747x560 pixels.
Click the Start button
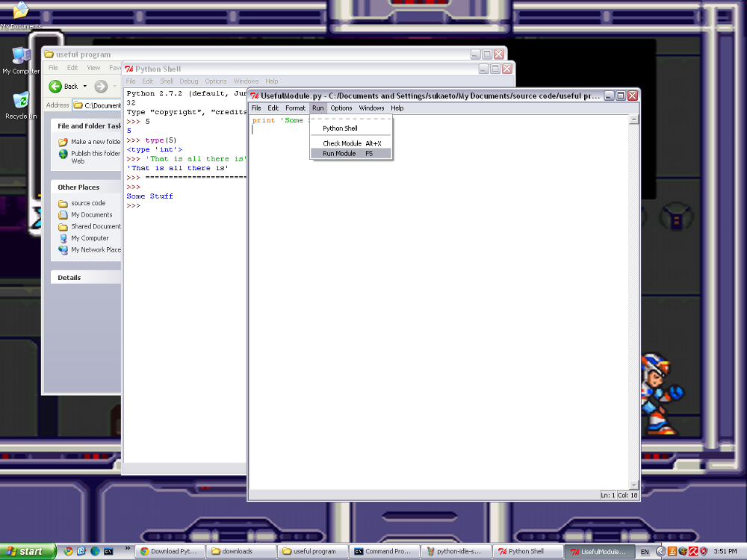pyautogui.click(x=27, y=552)
